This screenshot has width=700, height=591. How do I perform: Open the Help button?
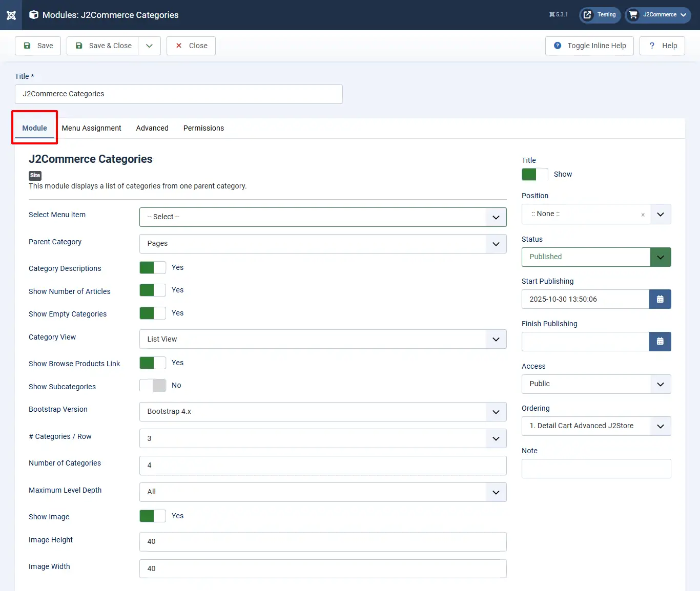point(662,46)
